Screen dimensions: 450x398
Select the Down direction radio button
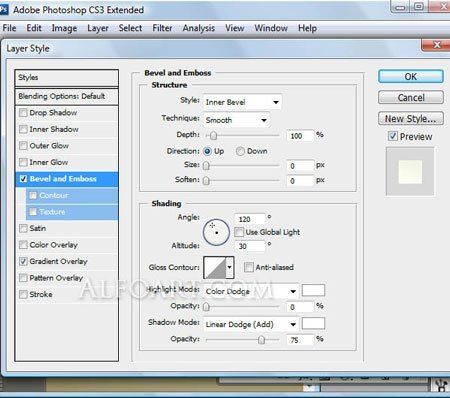pyautogui.click(x=240, y=151)
